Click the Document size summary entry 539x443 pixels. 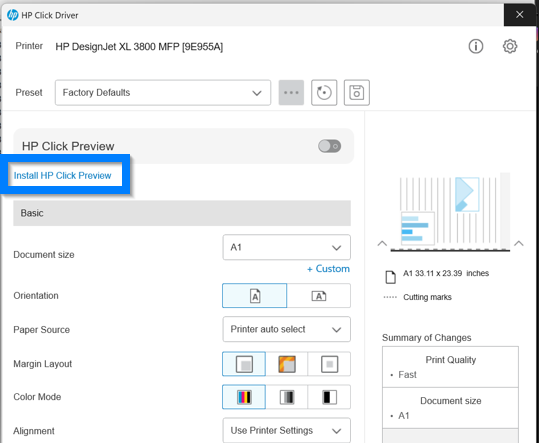[450, 401]
